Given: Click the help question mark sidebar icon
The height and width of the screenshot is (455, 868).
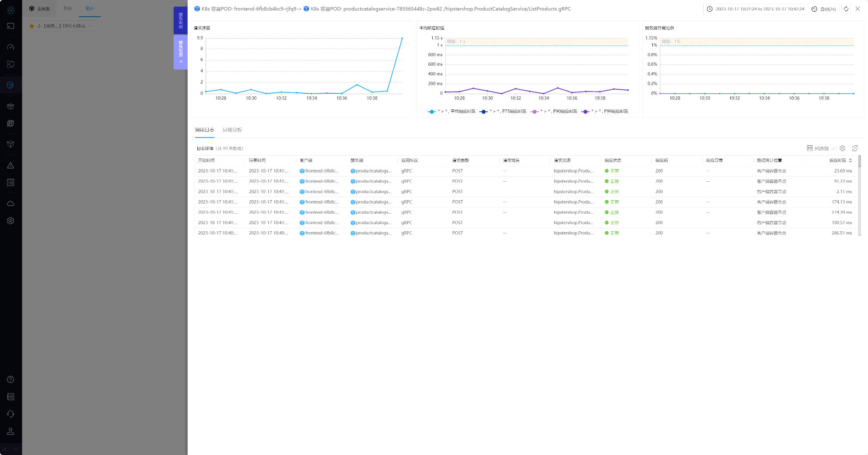Looking at the screenshot, I should point(11,380).
